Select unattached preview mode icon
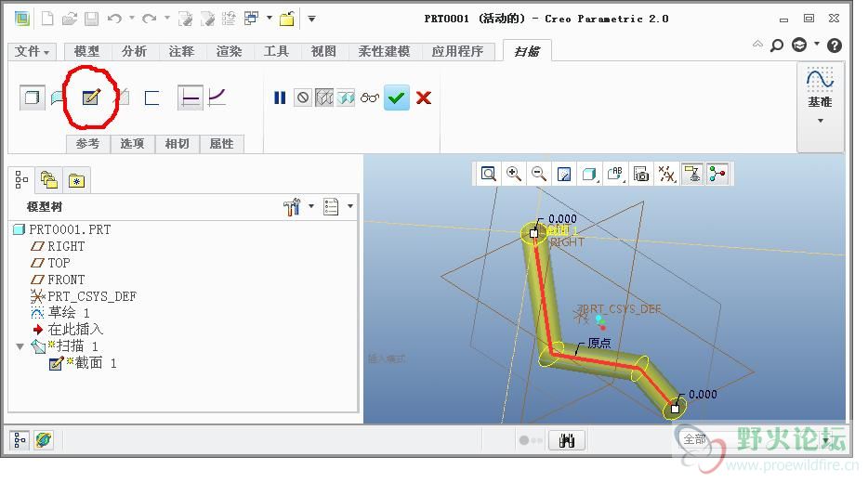 [x=324, y=98]
